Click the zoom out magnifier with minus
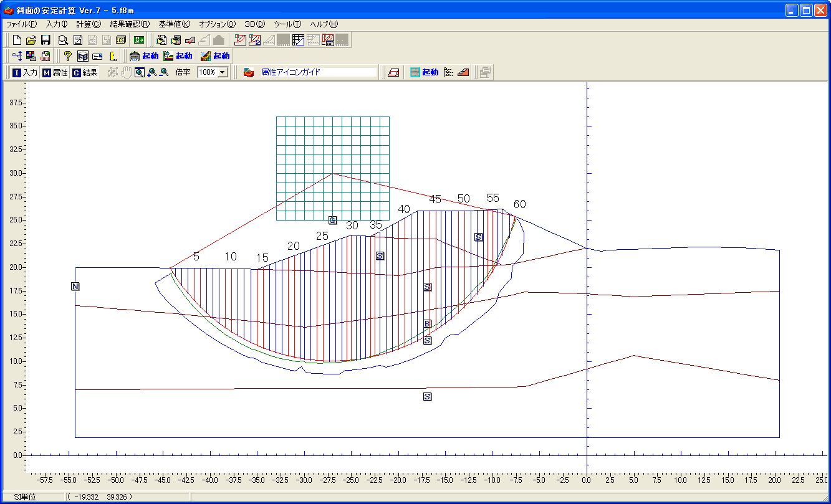Image resolution: width=831 pixels, height=504 pixels. (163, 72)
